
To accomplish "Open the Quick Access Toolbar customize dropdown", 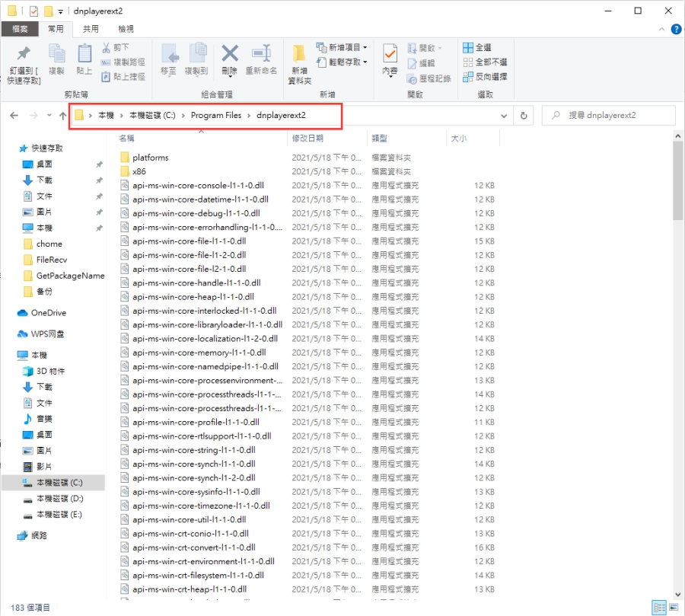I will tap(61, 11).
